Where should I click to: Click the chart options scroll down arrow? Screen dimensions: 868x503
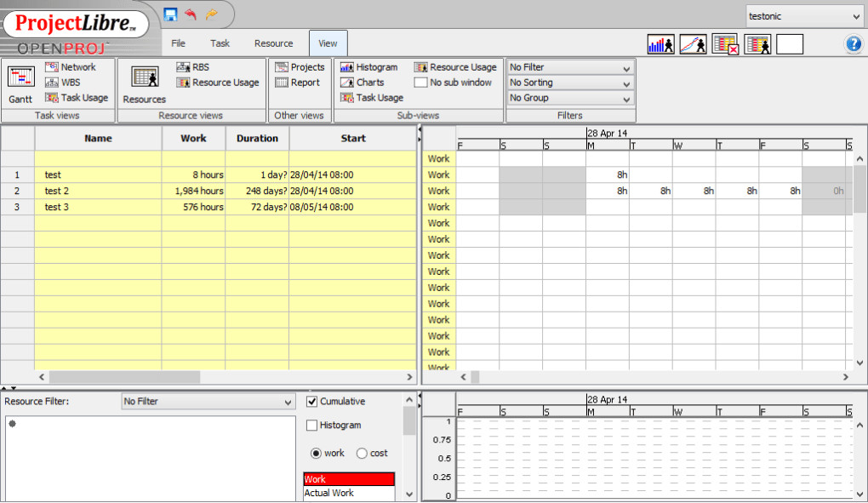[x=409, y=494]
